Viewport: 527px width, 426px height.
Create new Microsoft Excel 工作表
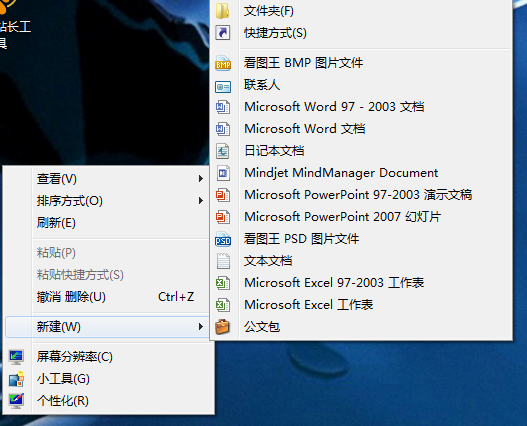point(361,305)
